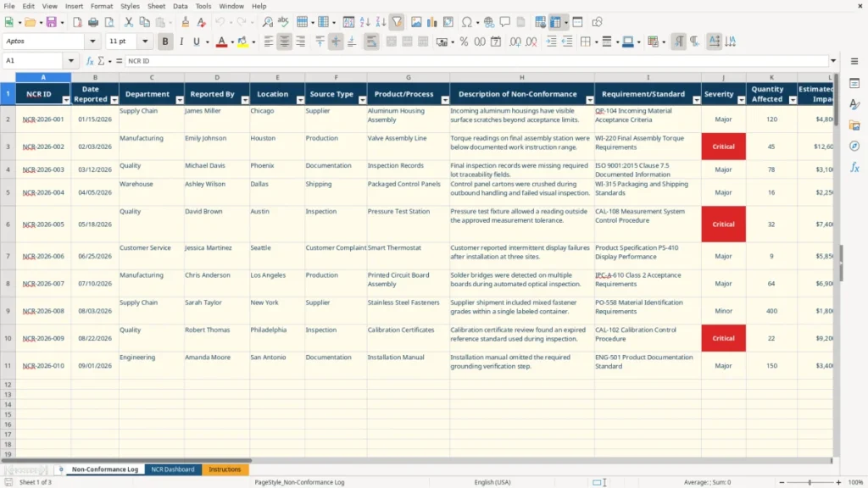The image size is (868, 488).
Task: Click the horizontal scrollbar thumb
Action: click(x=127, y=460)
